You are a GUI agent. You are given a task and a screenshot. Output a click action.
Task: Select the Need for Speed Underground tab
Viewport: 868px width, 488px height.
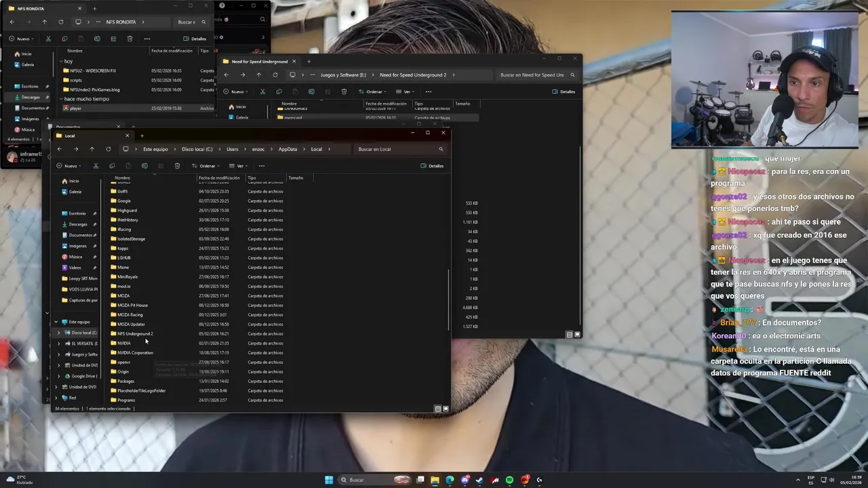pos(260,62)
